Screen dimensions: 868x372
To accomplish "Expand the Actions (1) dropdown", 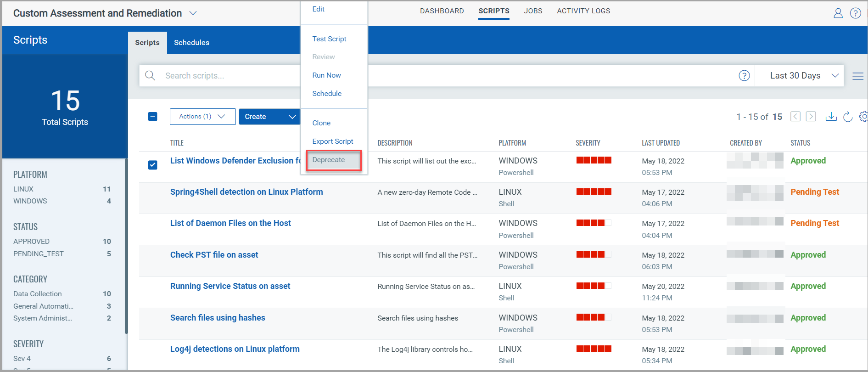I will click(202, 117).
